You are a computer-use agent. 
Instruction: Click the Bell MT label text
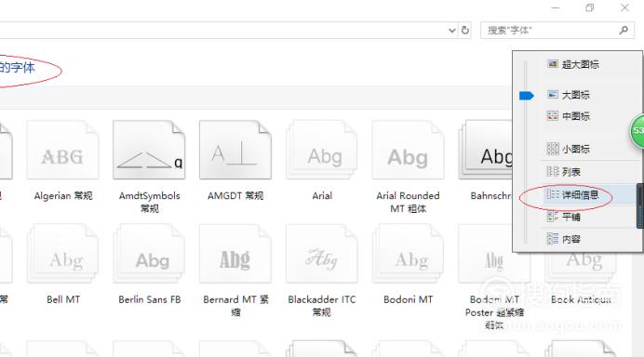click(63, 299)
